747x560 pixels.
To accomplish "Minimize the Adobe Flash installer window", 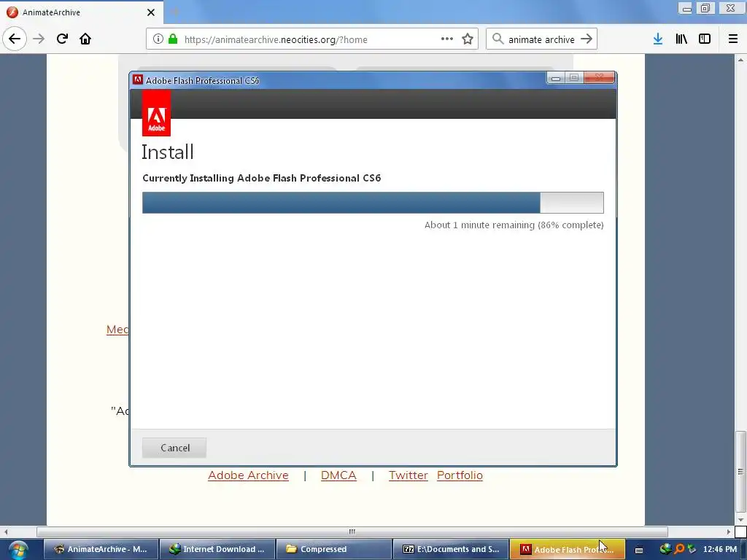I will coord(555,78).
